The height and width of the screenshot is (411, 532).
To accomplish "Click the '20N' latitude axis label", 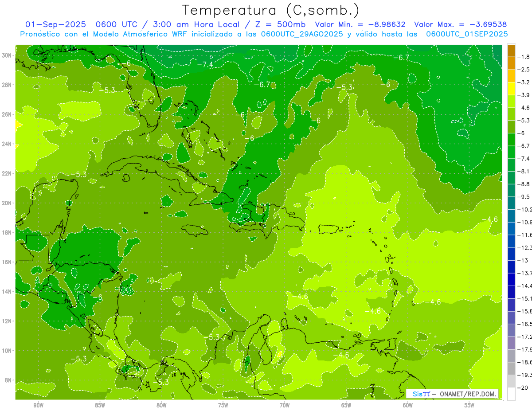I will tap(7, 203).
